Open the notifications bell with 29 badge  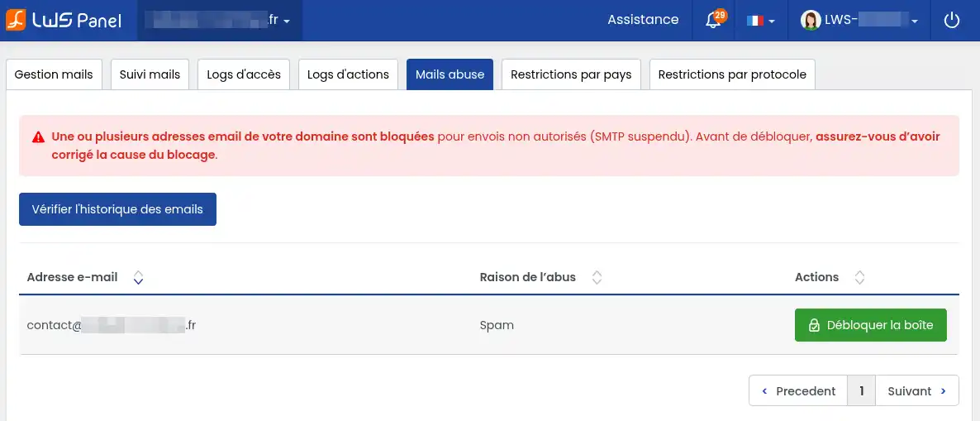pyautogui.click(x=714, y=20)
